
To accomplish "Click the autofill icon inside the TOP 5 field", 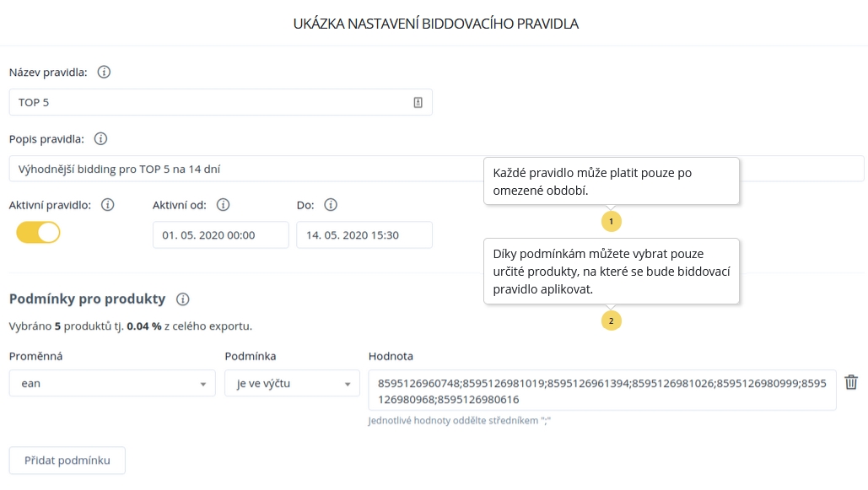I will (x=418, y=102).
